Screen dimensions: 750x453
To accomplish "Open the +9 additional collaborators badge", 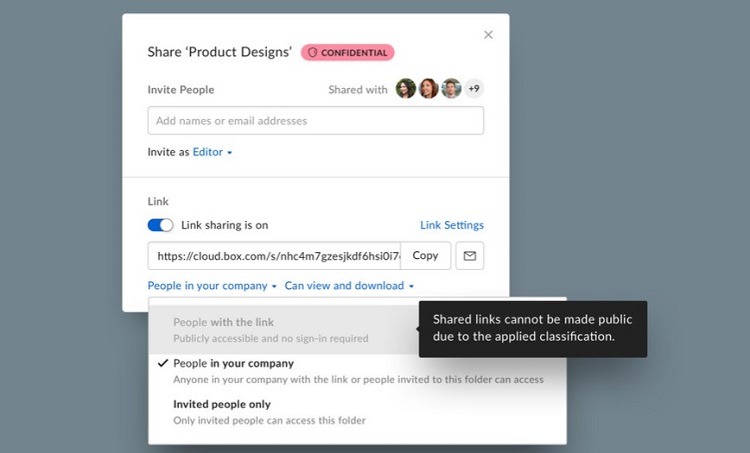I will 474,88.
